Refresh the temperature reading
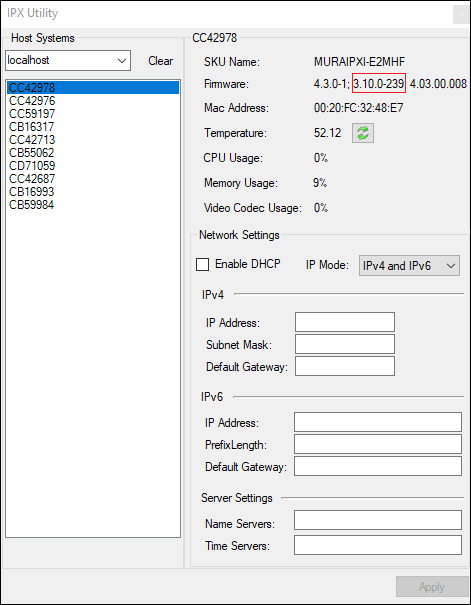 coord(363,133)
